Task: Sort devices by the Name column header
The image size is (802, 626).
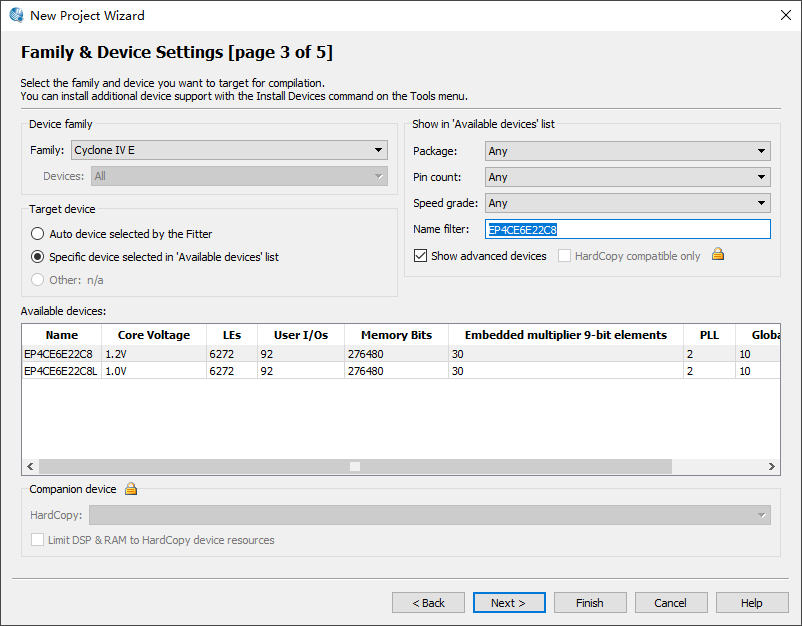Action: click(62, 335)
